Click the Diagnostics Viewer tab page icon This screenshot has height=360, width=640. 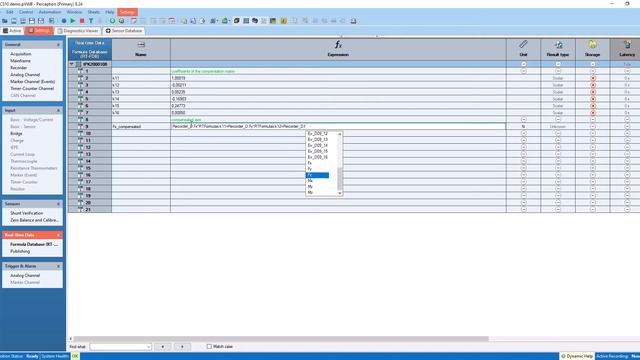point(60,31)
